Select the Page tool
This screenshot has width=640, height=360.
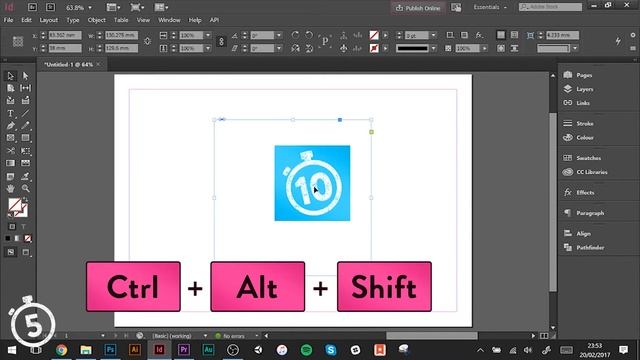point(11,88)
